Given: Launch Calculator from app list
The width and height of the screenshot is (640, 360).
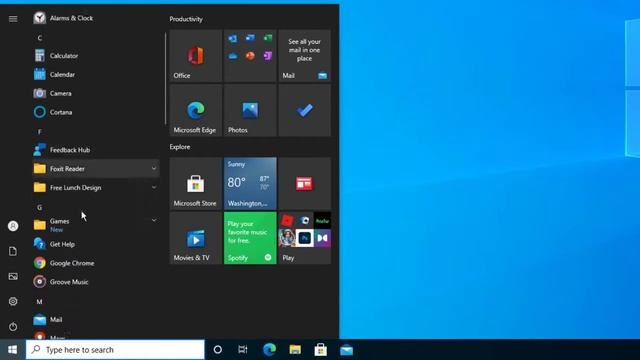Looking at the screenshot, I should coord(96,56).
